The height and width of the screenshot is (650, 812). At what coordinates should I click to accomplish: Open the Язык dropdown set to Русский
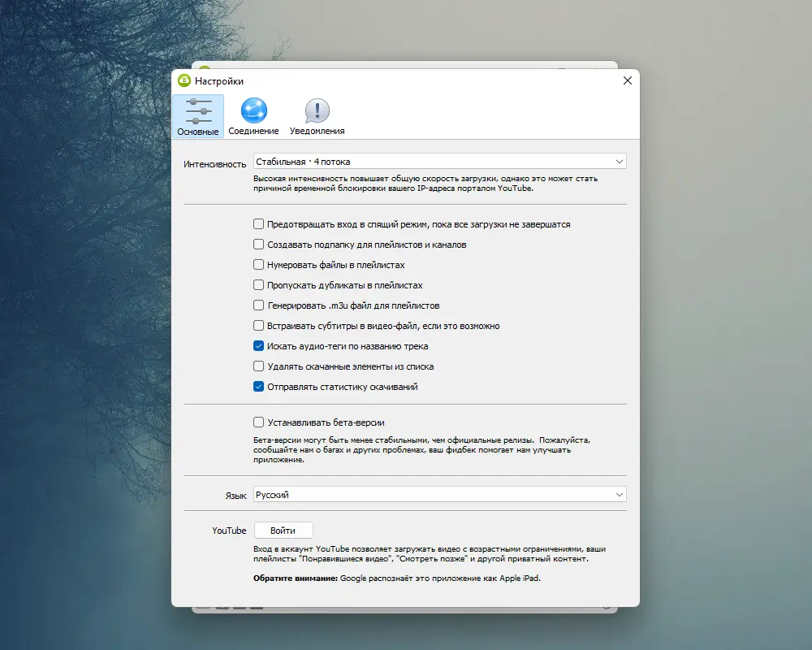pyautogui.click(x=439, y=495)
